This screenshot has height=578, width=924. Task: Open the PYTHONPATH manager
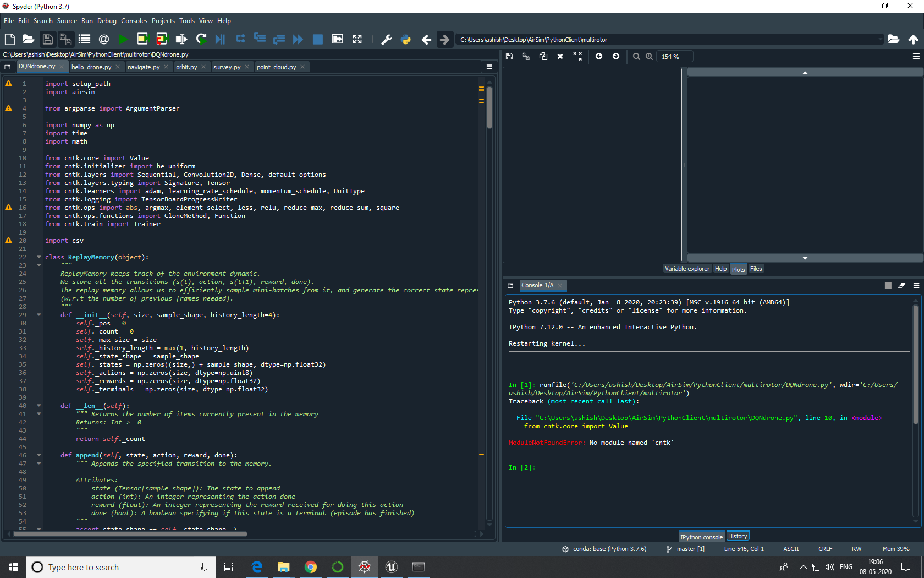coord(406,39)
